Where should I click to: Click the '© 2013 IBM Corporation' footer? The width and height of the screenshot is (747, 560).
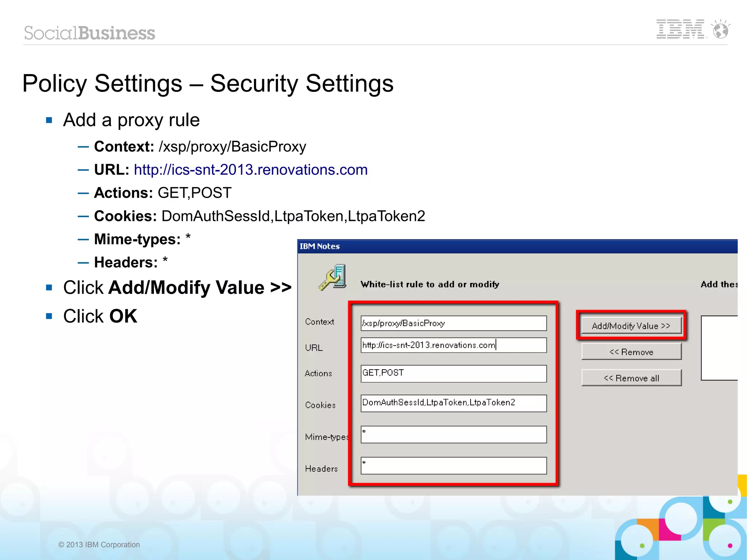click(99, 544)
